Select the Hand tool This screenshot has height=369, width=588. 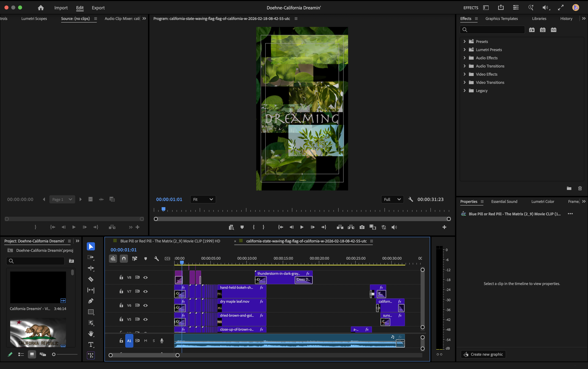coord(91,334)
